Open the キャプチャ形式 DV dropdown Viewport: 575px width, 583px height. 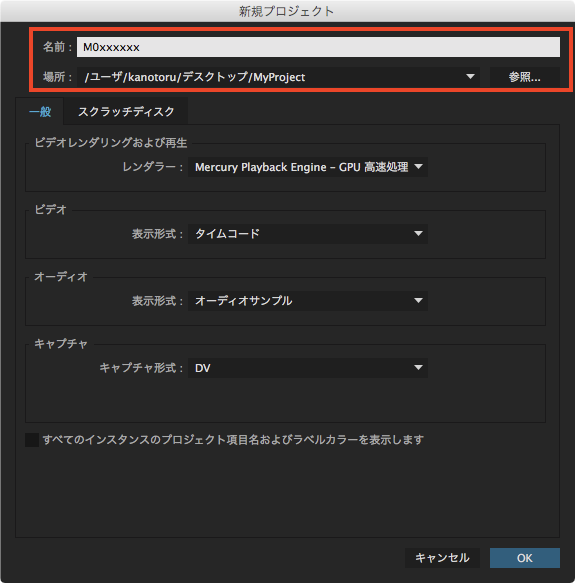tap(308, 368)
